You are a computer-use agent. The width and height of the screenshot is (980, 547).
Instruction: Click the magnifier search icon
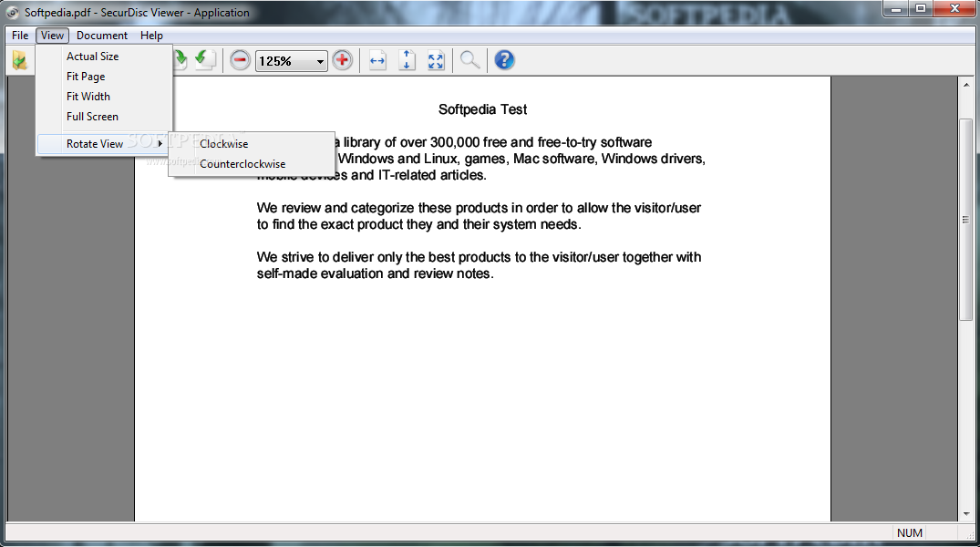[470, 61]
